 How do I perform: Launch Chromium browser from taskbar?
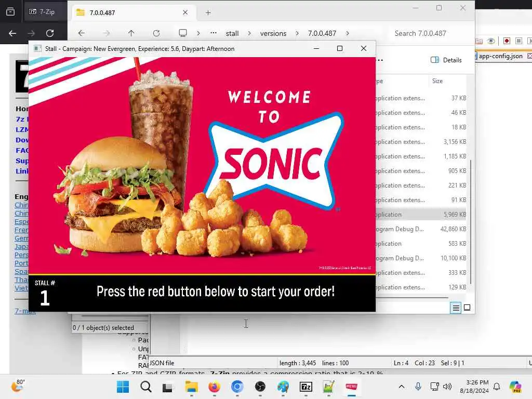pyautogui.click(x=237, y=387)
